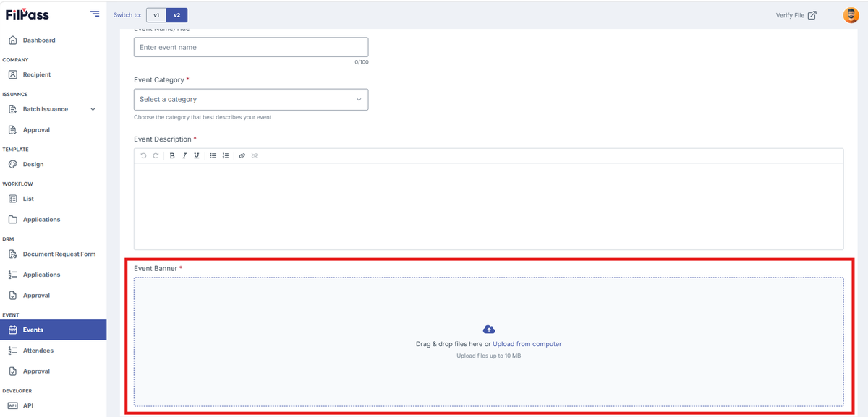Open API under Developer
The height and width of the screenshot is (417, 868).
click(28, 405)
